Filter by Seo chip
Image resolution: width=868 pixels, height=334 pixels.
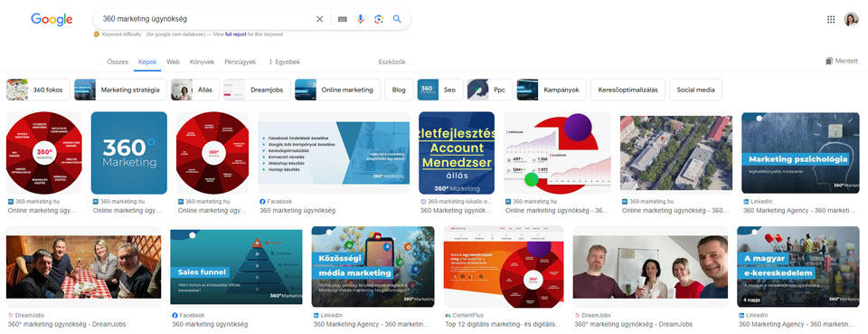coord(440,90)
